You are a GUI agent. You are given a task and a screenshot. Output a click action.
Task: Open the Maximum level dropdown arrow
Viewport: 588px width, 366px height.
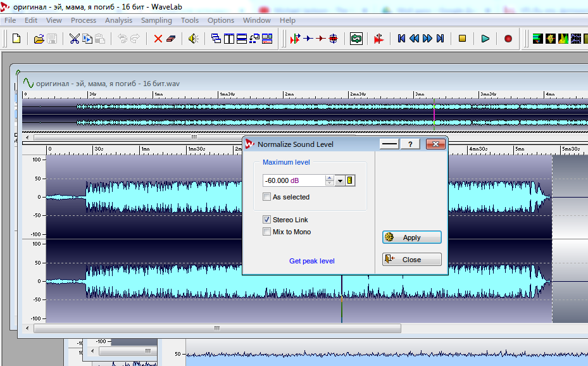tap(340, 181)
